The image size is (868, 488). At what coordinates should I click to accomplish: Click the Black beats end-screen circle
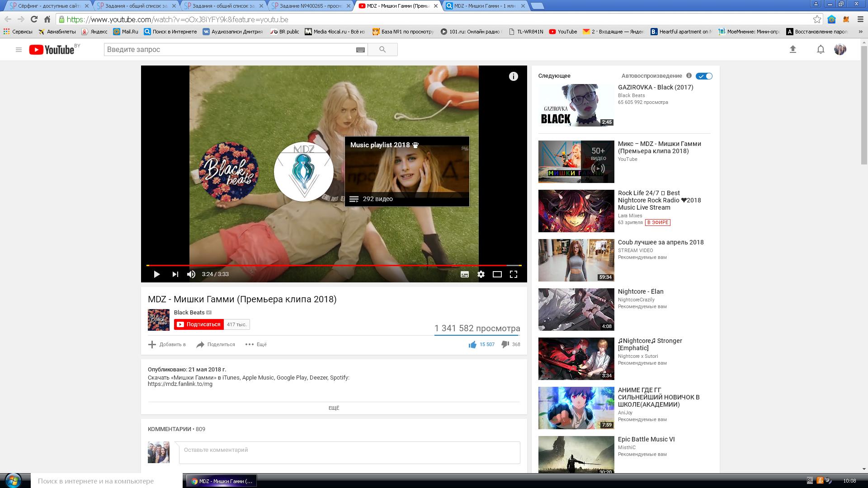pyautogui.click(x=229, y=171)
